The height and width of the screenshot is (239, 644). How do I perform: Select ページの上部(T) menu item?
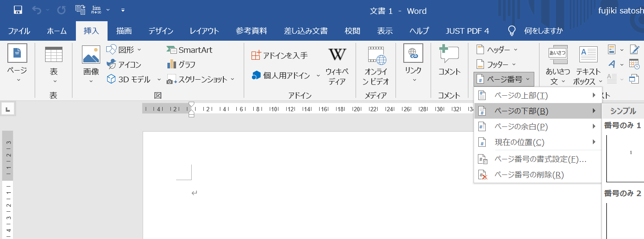pos(538,95)
